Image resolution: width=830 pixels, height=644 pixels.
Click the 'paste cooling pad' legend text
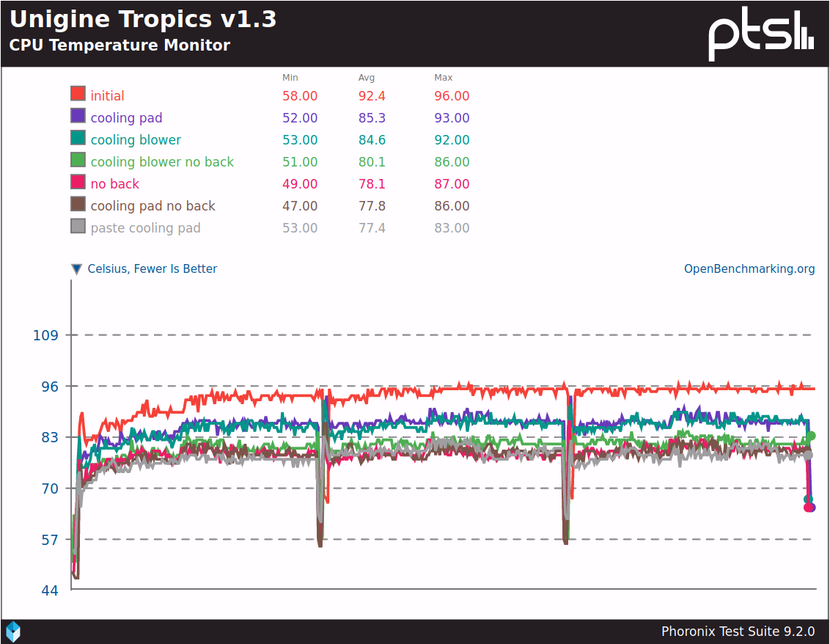point(145,228)
